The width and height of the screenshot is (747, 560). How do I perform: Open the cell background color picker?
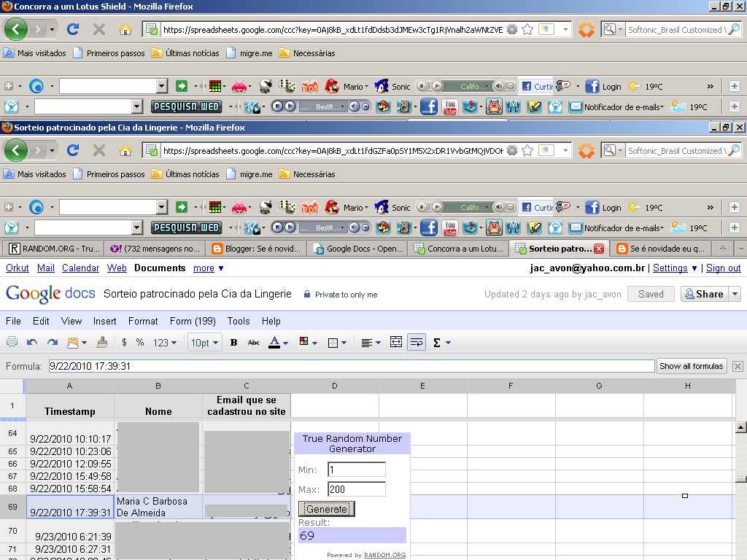click(x=309, y=342)
